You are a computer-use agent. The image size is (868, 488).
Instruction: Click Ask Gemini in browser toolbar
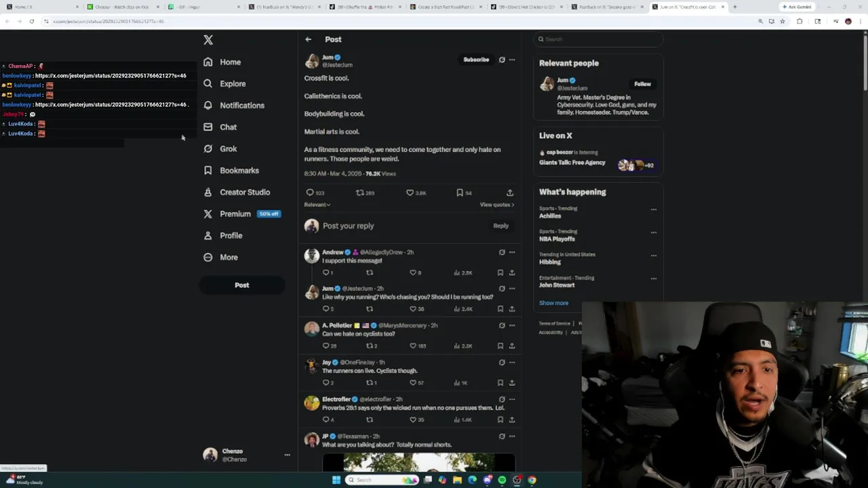click(x=796, y=7)
